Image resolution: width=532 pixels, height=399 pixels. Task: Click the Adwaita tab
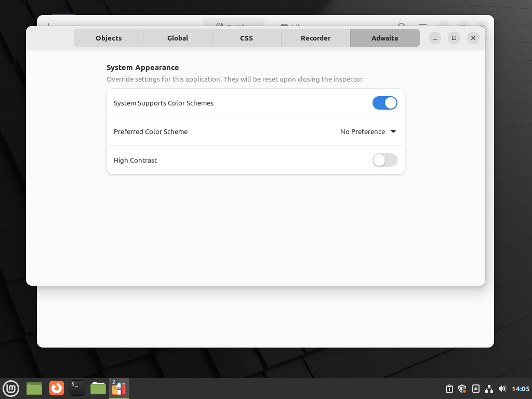[385, 38]
